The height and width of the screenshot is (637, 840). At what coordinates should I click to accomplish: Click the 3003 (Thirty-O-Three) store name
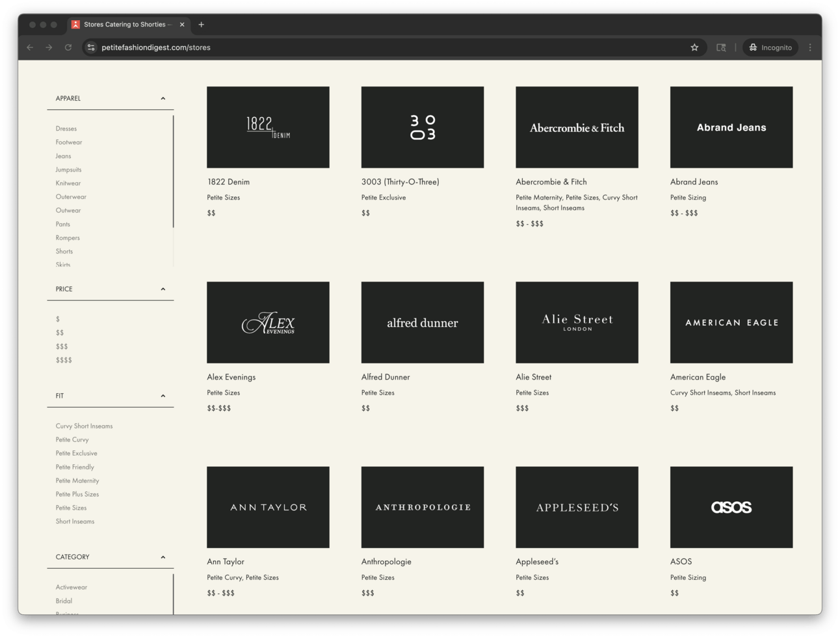(x=400, y=182)
